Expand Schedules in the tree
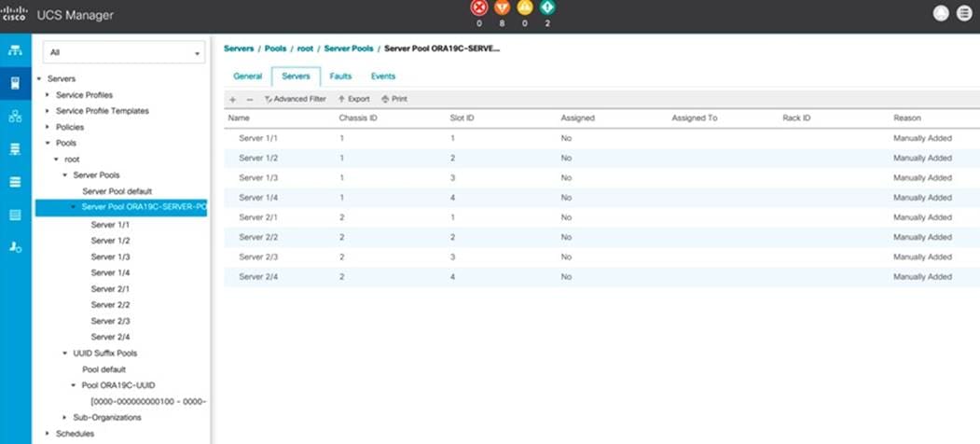This screenshot has width=980, height=444. 48,434
